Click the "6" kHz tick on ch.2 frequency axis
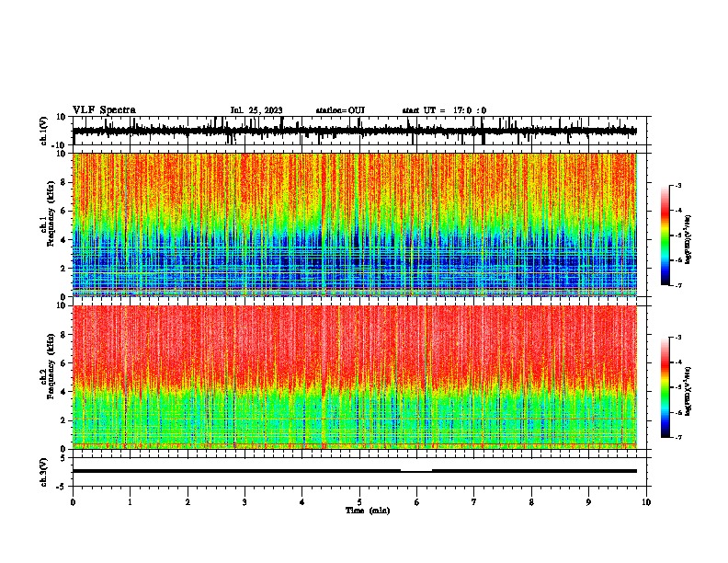Viewport: 728px width, 563px height. 63,363
